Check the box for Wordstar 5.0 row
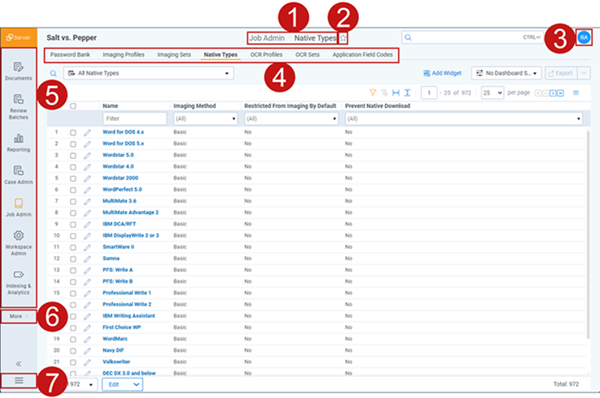Image resolution: width=600 pixels, height=398 pixels. [73, 155]
